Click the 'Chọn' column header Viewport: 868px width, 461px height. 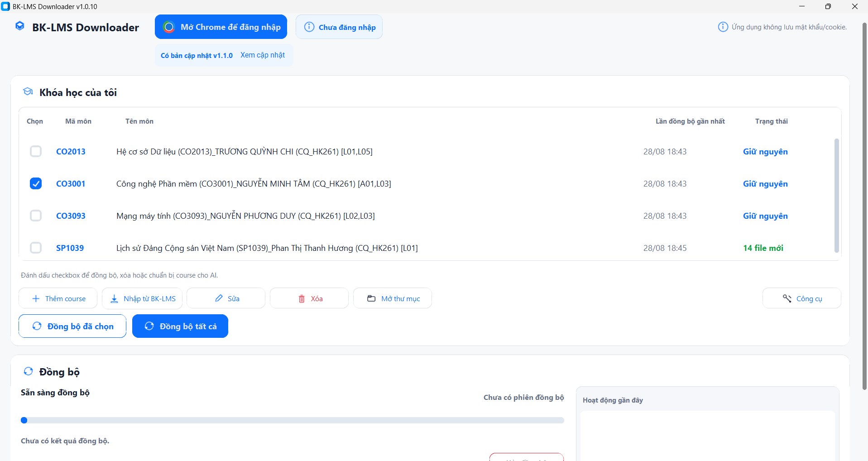tap(35, 121)
